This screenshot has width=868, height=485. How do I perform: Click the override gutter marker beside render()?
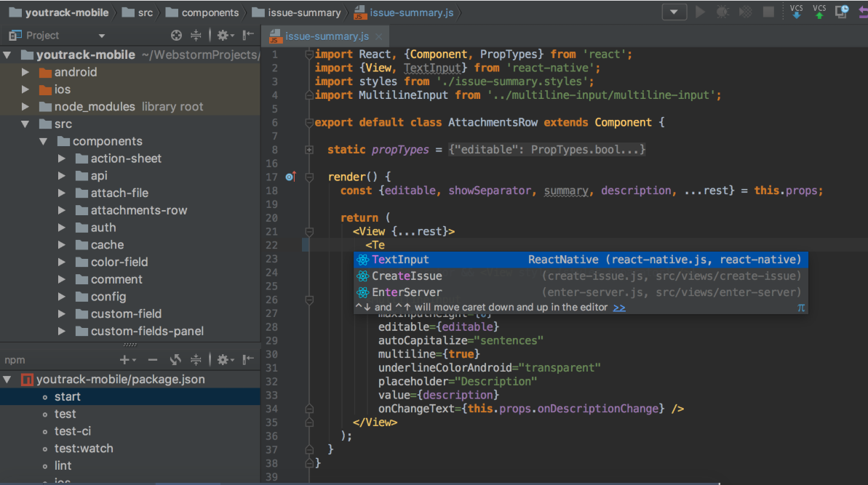coord(290,177)
